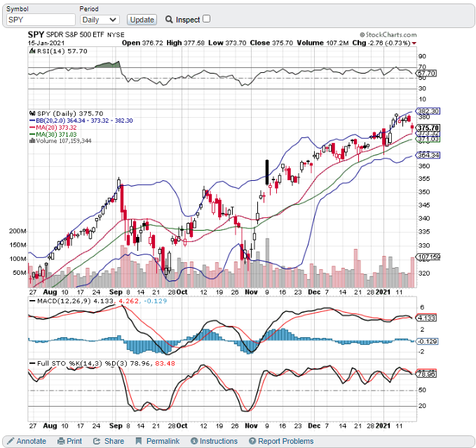Click the tall black candlestick near Nov 9

267,172
